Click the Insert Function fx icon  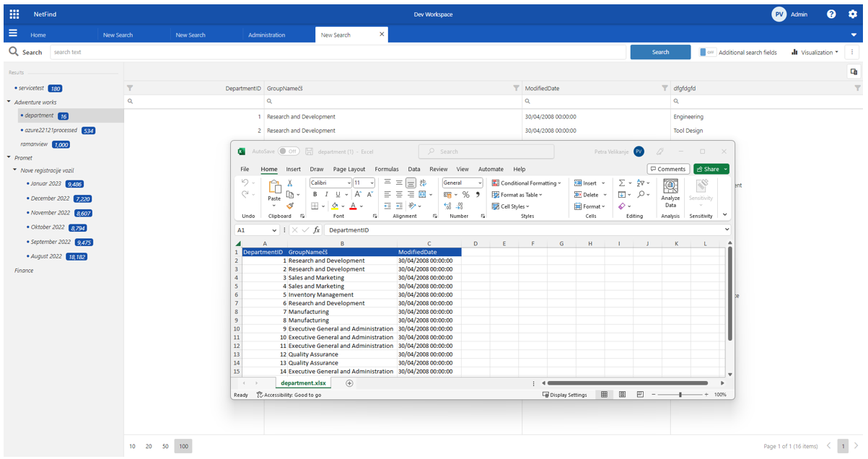tap(316, 230)
